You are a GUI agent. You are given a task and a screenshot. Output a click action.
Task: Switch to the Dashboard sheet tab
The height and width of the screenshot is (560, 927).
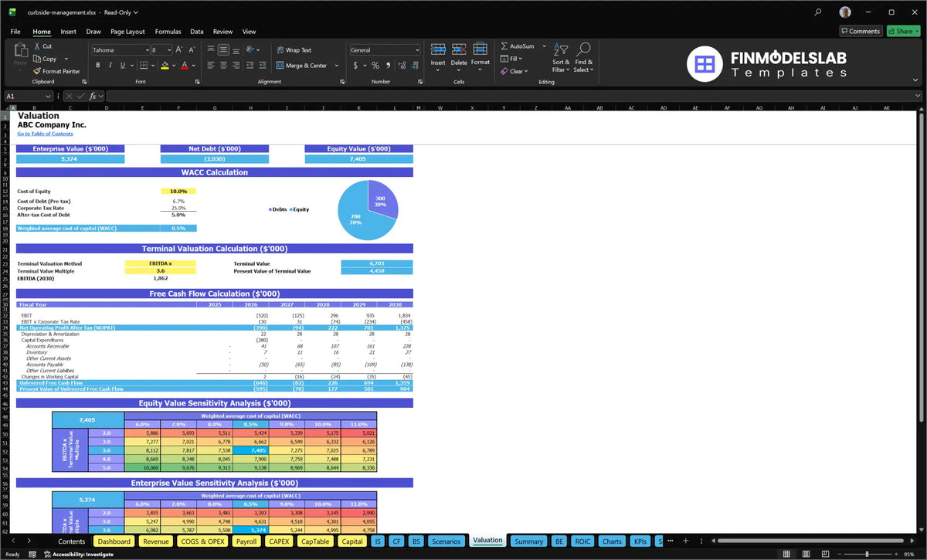(x=114, y=541)
